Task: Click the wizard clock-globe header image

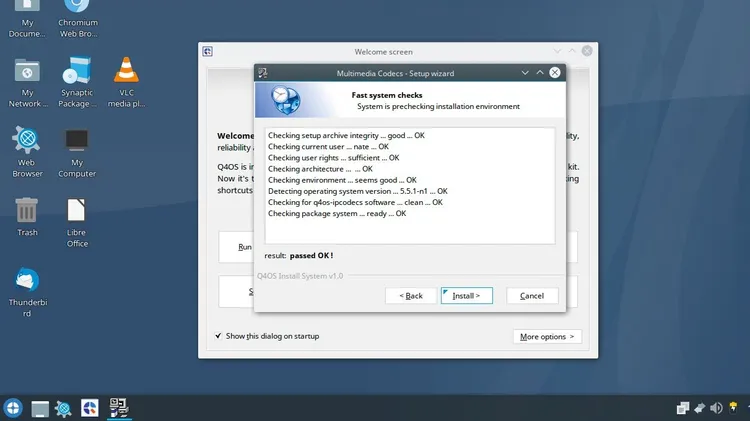Action: point(286,100)
